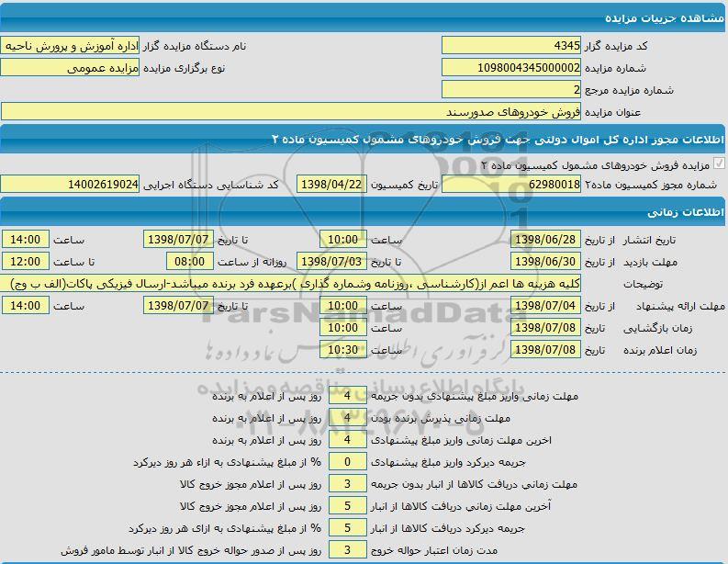
Task: Click the label توضیحات
Action: tap(643, 284)
